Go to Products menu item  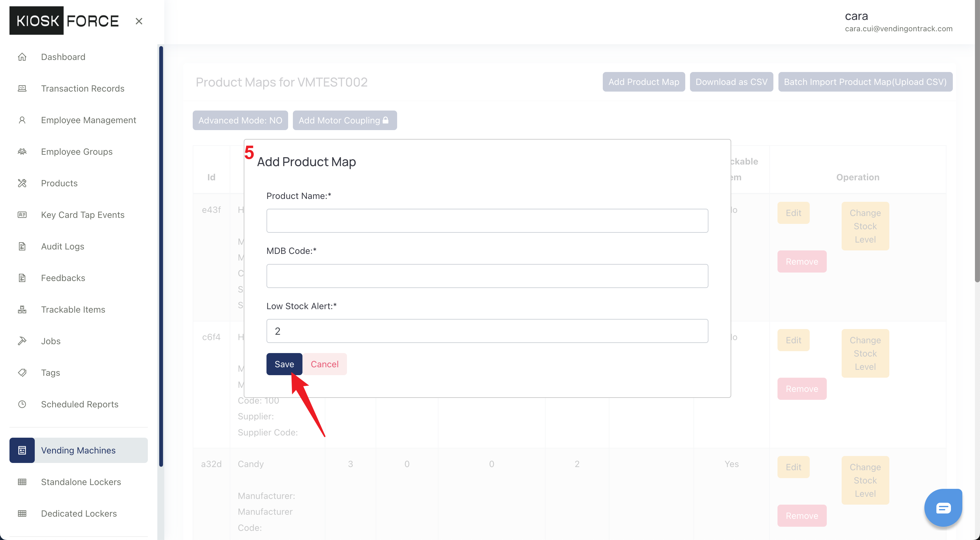(x=78, y=183)
